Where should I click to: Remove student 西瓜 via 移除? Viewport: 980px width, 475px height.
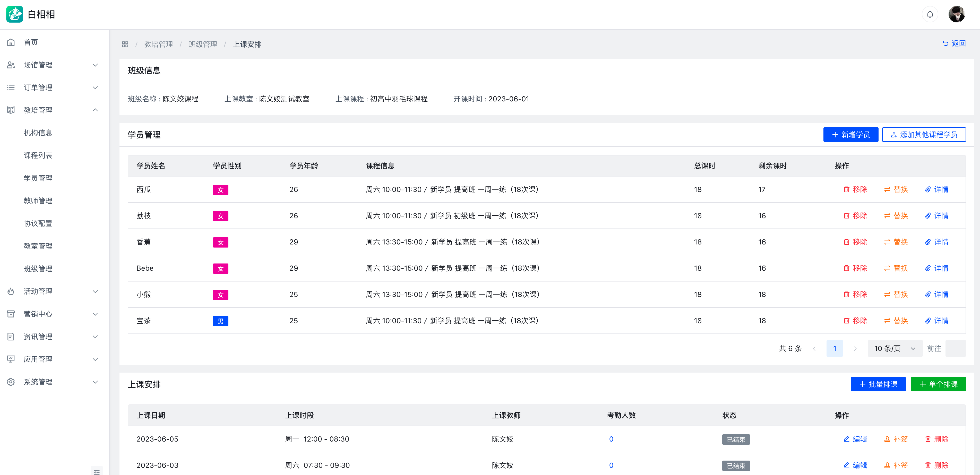click(855, 189)
